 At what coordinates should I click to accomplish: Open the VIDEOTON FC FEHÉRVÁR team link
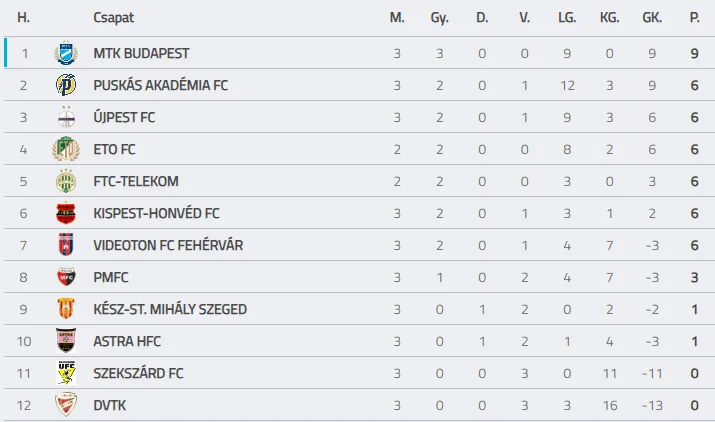click(168, 245)
